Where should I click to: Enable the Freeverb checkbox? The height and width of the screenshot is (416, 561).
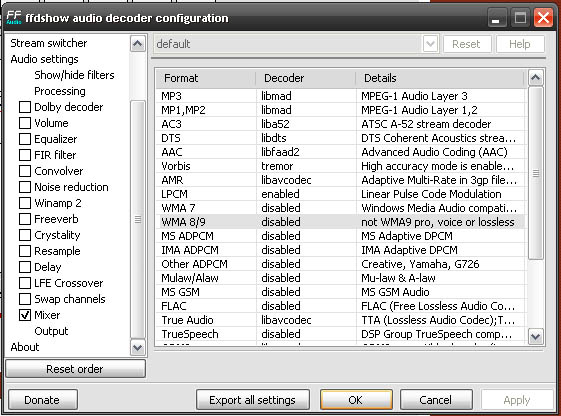tap(25, 219)
